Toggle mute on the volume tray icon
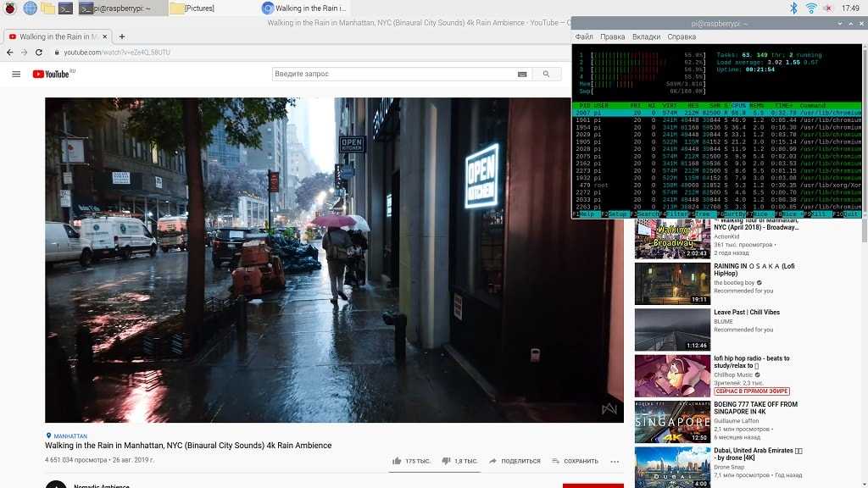 (828, 8)
